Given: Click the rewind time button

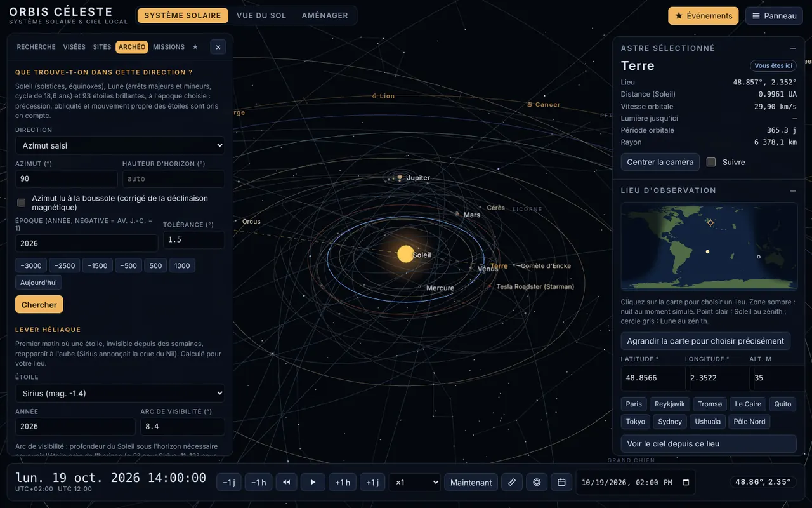Looking at the screenshot, I should 286,482.
